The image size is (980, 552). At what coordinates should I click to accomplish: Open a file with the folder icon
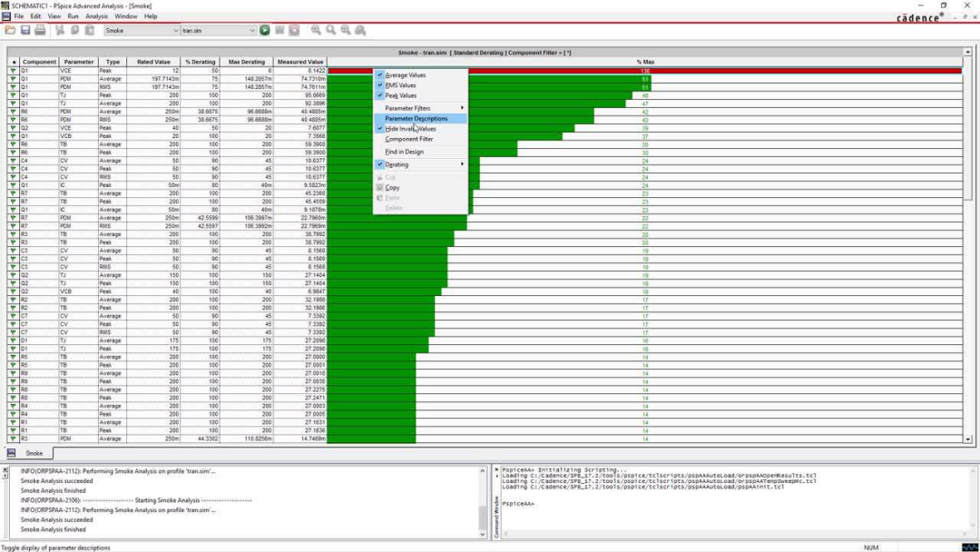pyautogui.click(x=10, y=30)
